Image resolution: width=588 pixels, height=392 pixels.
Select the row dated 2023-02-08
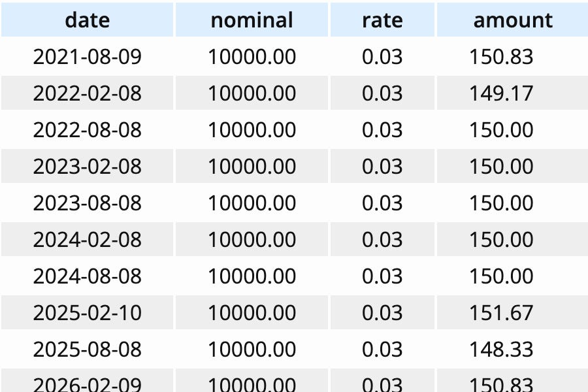coord(87,167)
